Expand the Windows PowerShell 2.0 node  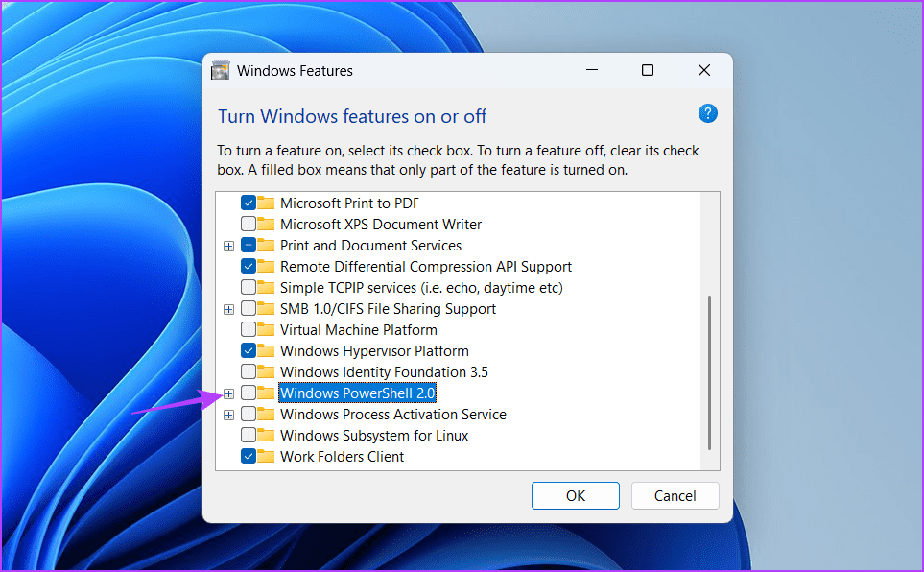pyautogui.click(x=228, y=393)
